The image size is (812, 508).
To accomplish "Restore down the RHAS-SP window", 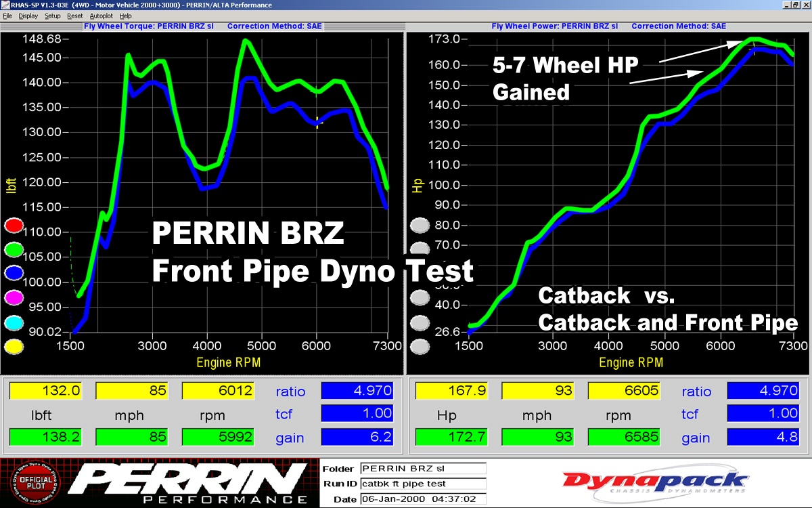I will point(796,5).
